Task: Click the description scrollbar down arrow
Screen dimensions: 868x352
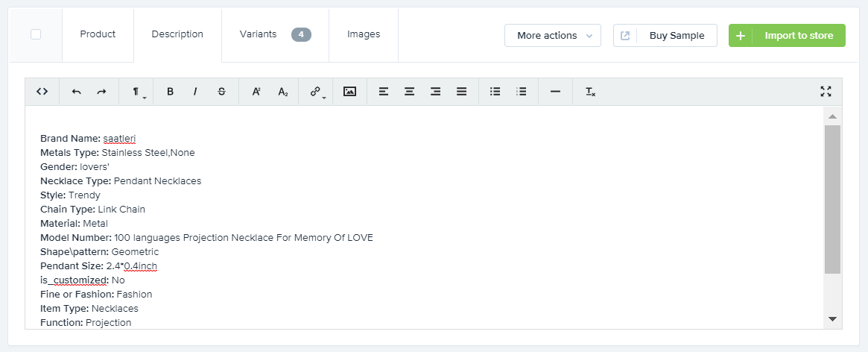Action: (832, 319)
